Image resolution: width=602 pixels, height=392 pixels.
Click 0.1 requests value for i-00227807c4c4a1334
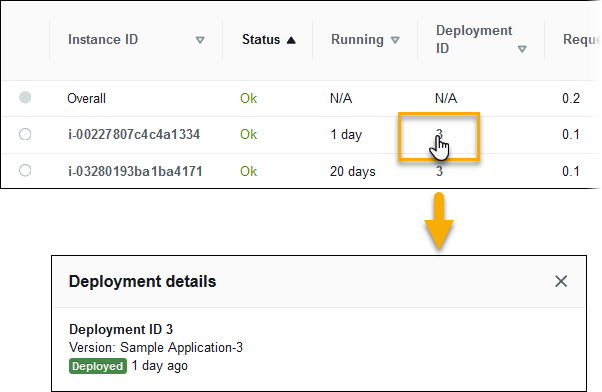coord(571,134)
